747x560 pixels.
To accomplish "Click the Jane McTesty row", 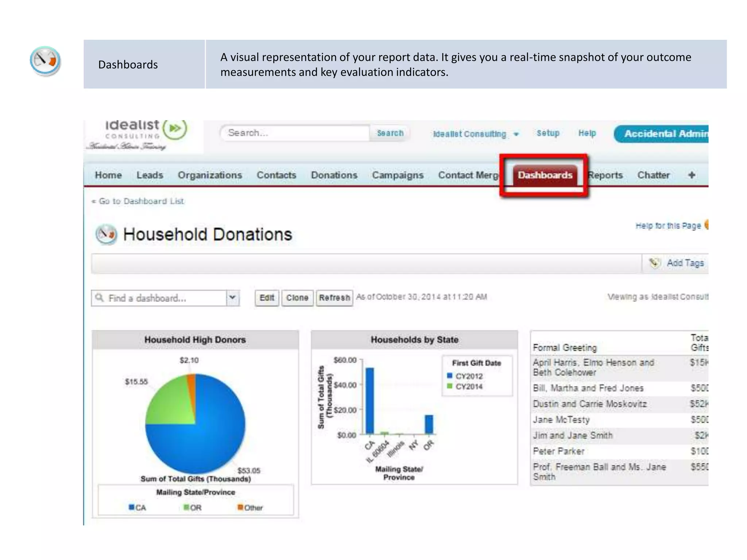I will [x=620, y=420].
